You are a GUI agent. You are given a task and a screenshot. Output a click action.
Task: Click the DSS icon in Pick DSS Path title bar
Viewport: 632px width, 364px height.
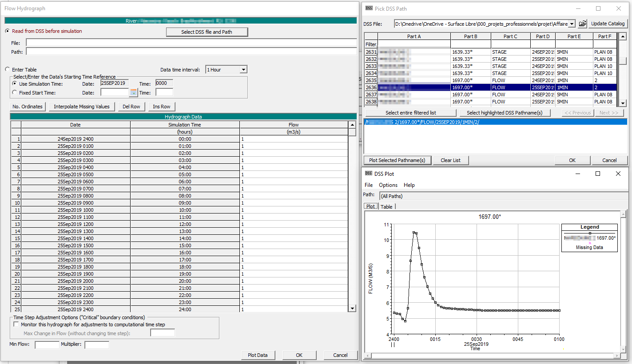[368, 8]
